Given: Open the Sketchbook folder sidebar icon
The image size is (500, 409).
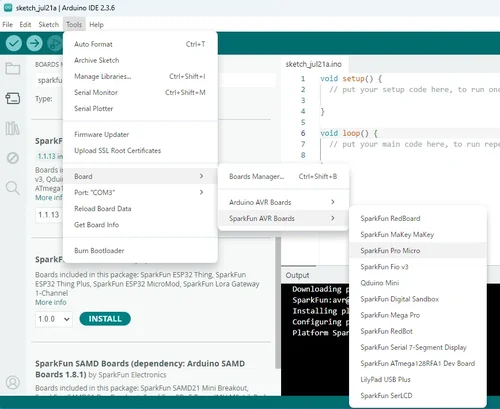Looking at the screenshot, I should [13, 68].
